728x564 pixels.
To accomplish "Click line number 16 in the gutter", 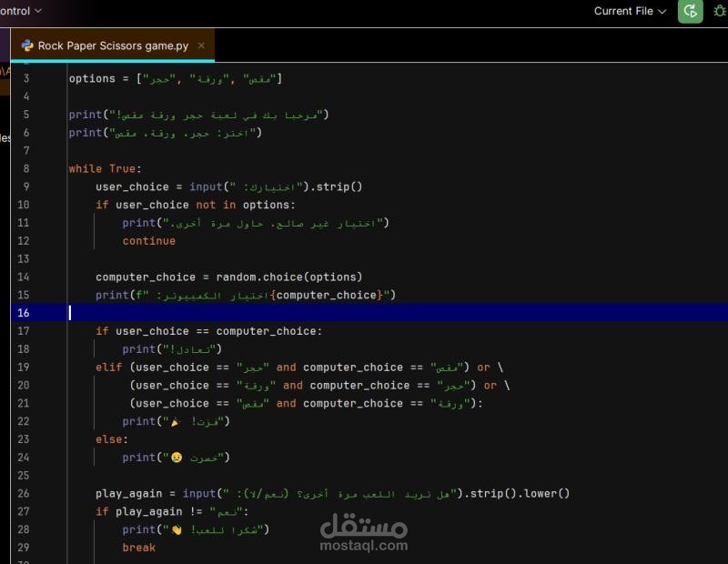I will pyautogui.click(x=24, y=313).
